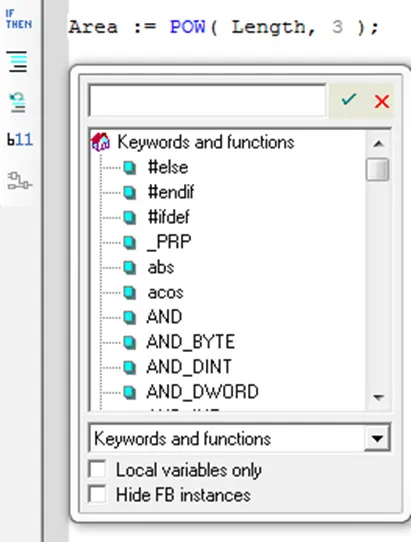Select AND_DINT in the list

pyautogui.click(x=189, y=367)
